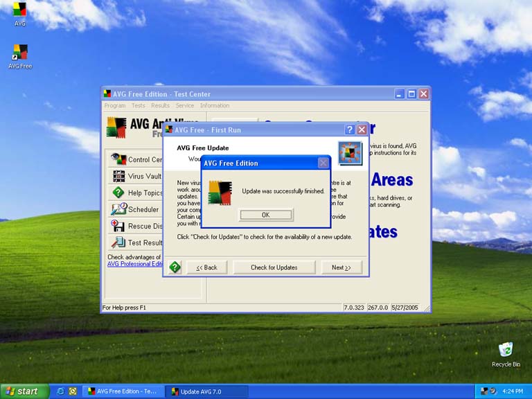This screenshot has width=532, height=399.
Task: Click the green help diamond icon in wizard
Action: coord(175,267)
